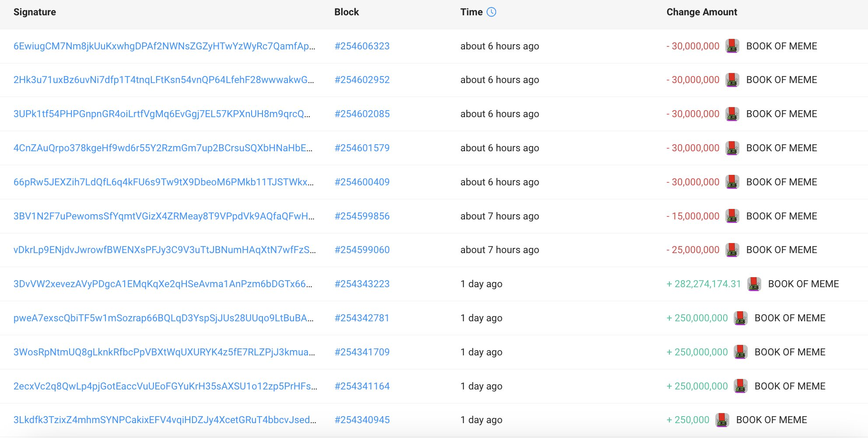The image size is (868, 438).
Task: Open block #254602085
Action: [x=362, y=114]
